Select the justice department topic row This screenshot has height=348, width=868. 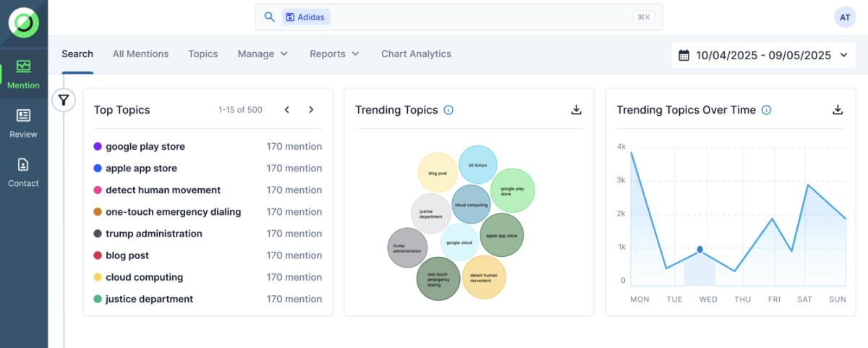[x=208, y=298]
